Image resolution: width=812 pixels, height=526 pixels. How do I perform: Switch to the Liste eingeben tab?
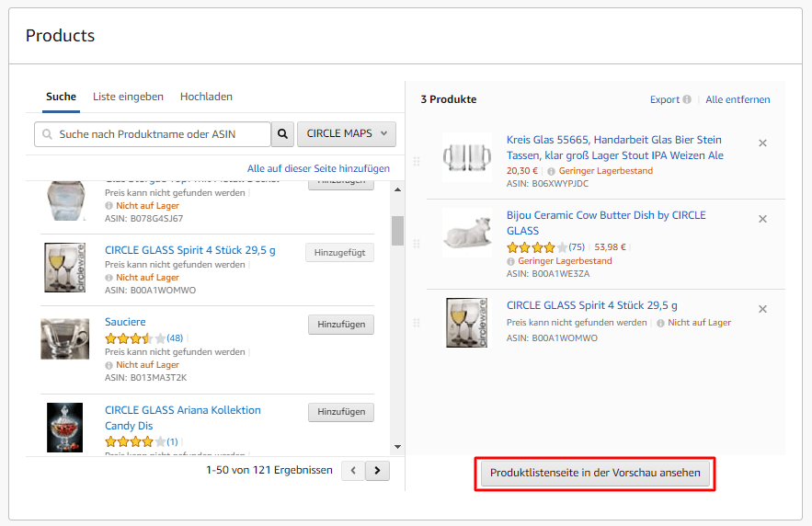tap(128, 97)
